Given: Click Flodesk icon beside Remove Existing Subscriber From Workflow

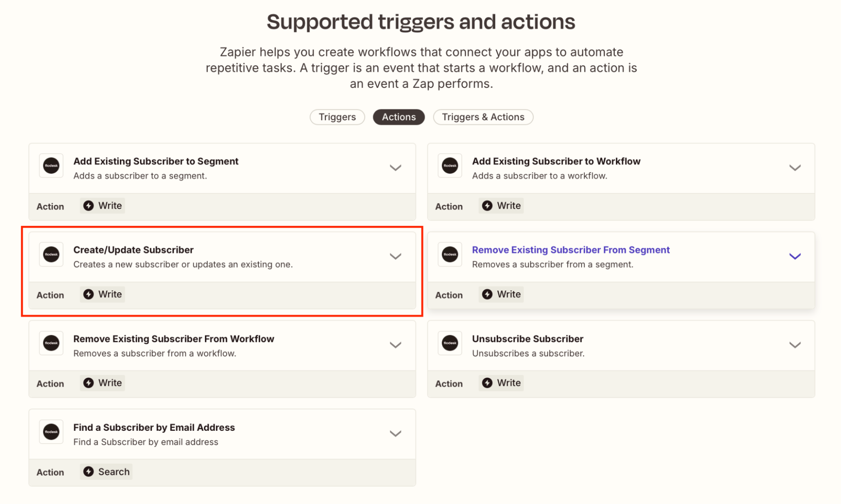Looking at the screenshot, I should pyautogui.click(x=51, y=343).
